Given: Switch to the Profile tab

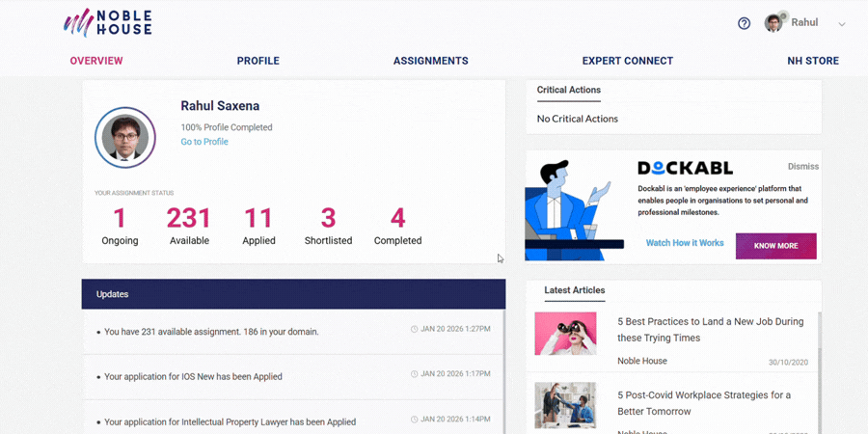Looking at the screenshot, I should point(258,61).
